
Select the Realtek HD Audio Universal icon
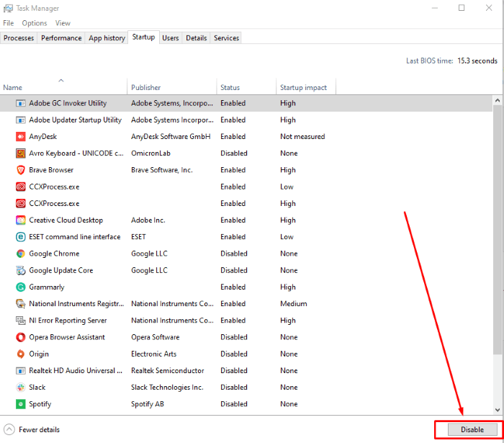[21, 371]
